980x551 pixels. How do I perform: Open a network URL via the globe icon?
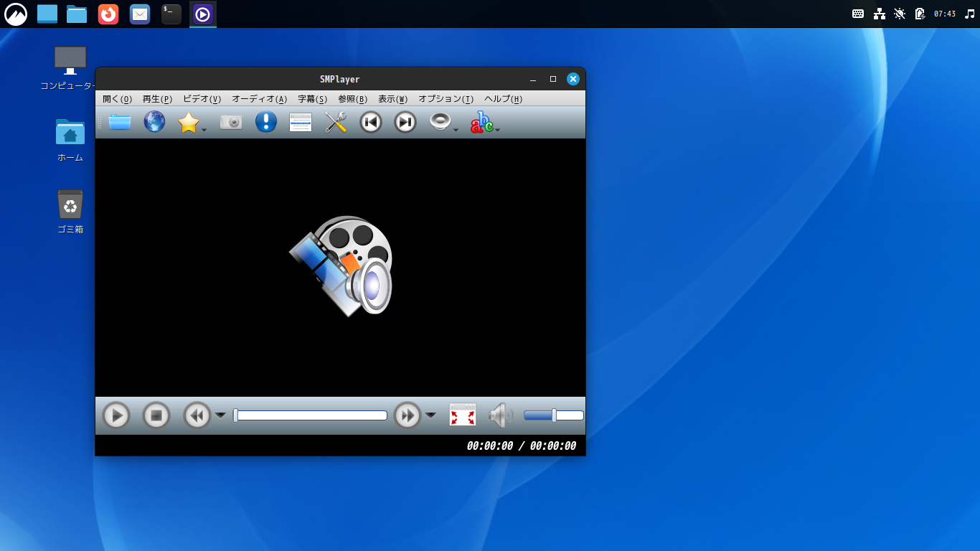pyautogui.click(x=154, y=122)
